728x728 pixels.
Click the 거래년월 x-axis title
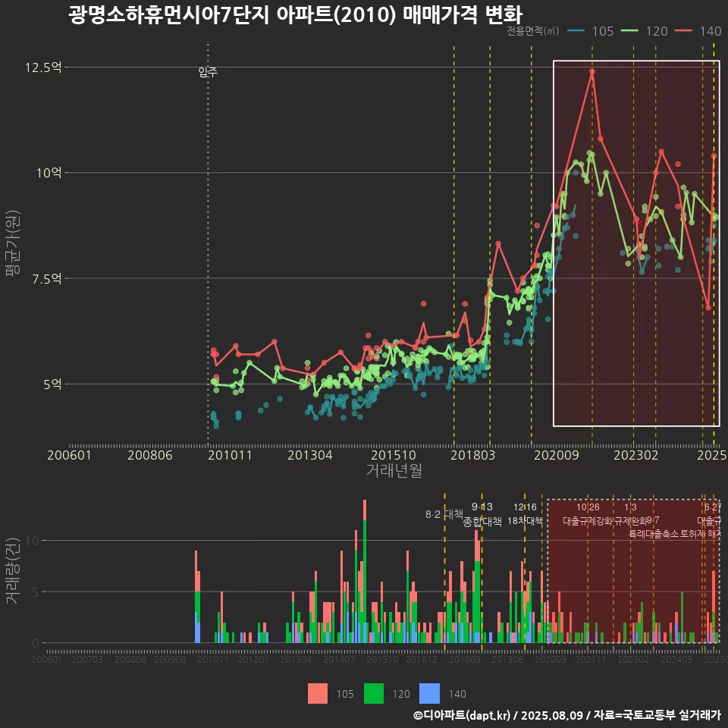(394, 470)
